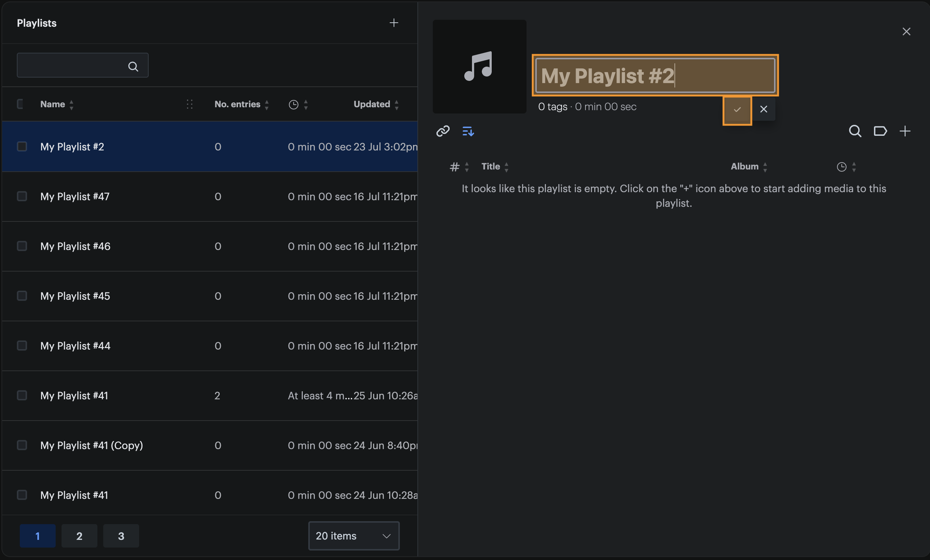The height and width of the screenshot is (560, 930).
Task: Toggle the select-all checkbox in the header
Action: [x=21, y=104]
